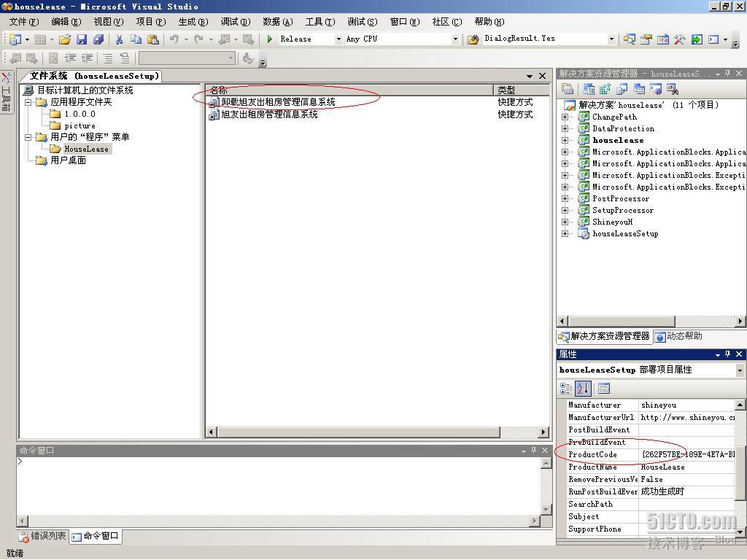Open the File System Editor icon in Solution Explorer
The height and width of the screenshot is (560, 747).
tap(589, 89)
